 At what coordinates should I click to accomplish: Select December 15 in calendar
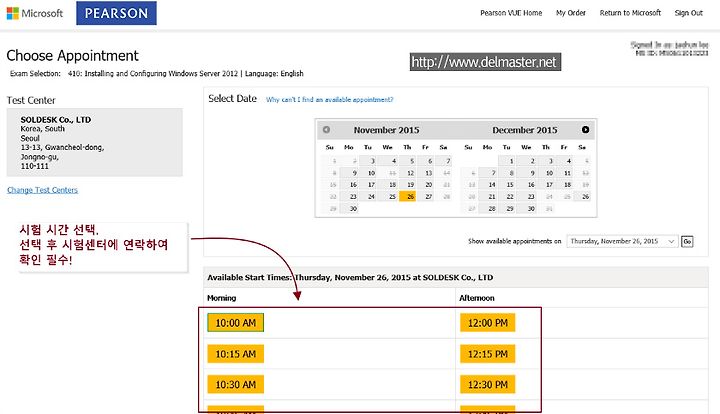507,185
